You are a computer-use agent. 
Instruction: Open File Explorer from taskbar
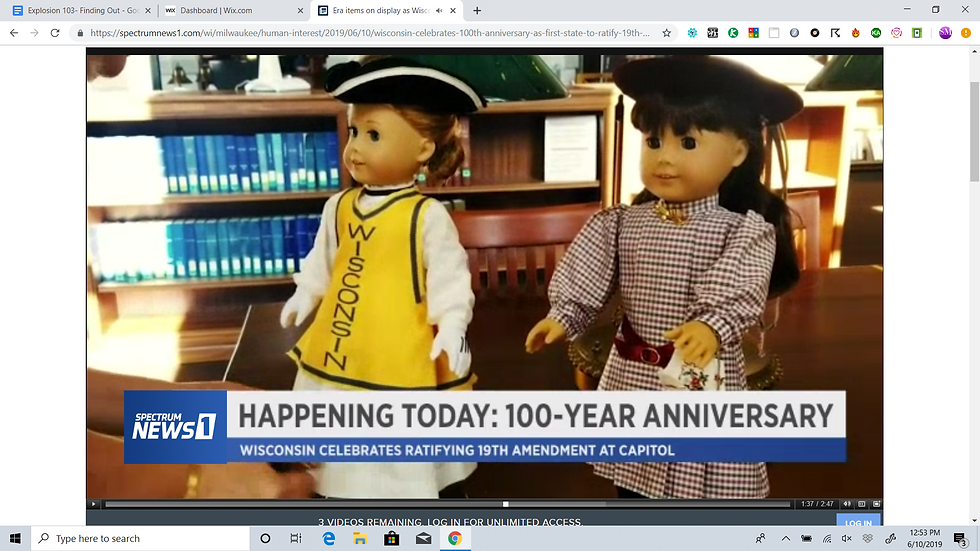[360, 539]
